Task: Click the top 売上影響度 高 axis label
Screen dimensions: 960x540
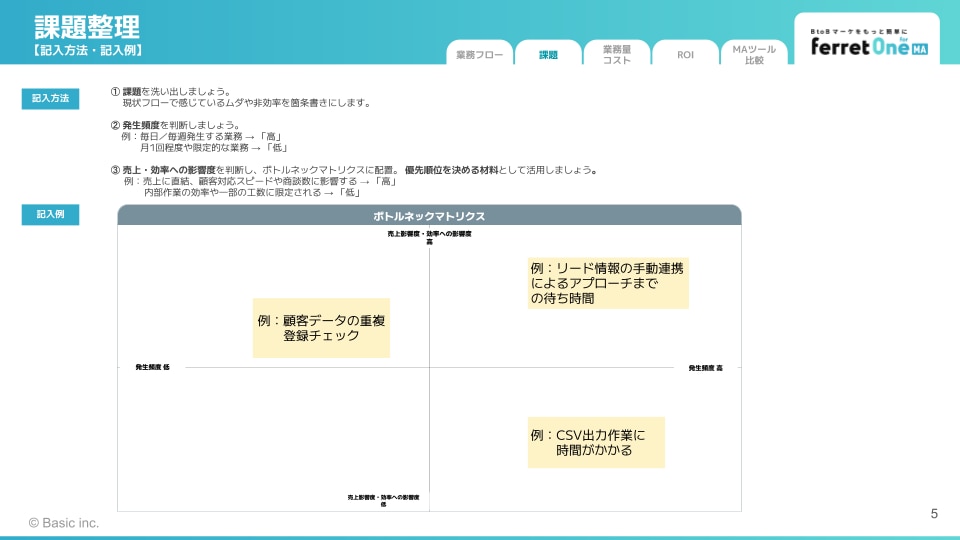Action: click(x=429, y=237)
